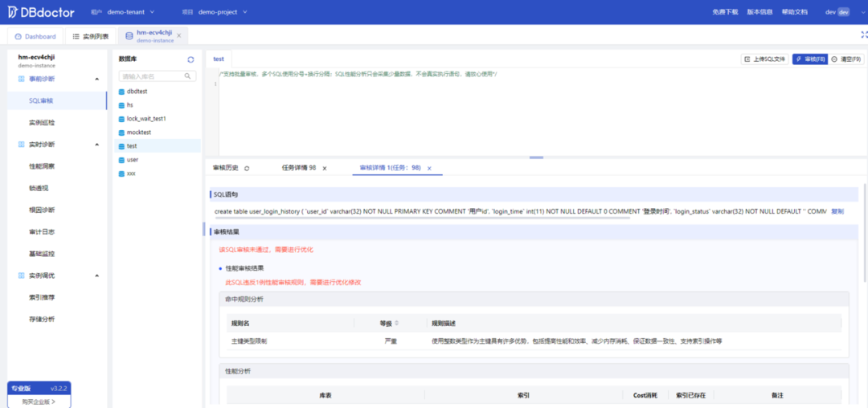The image size is (868, 408).
Task: Click the 主键类型限制 rule name cell
Action: (x=249, y=341)
